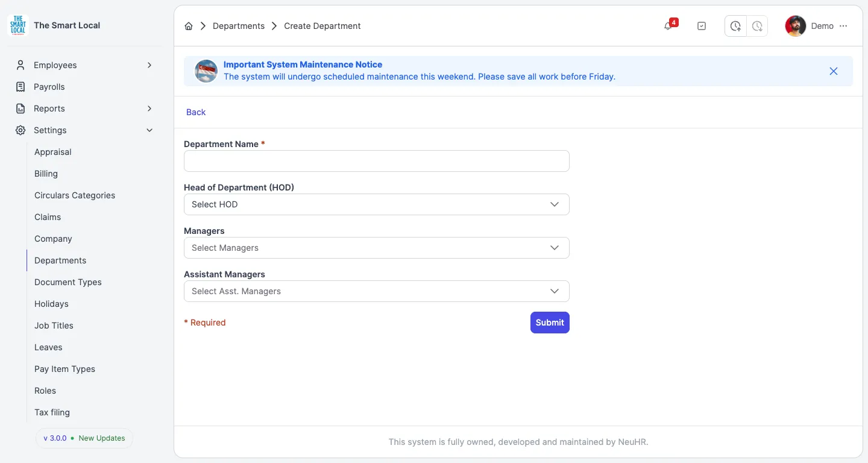Image resolution: width=868 pixels, height=463 pixels.
Task: Submit the new department form
Action: [550, 323]
